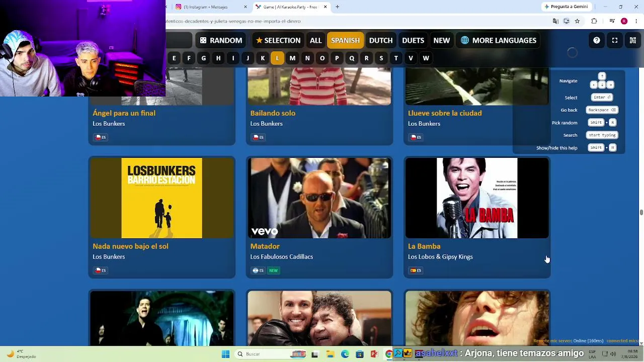The height and width of the screenshot is (362, 644).
Task: Close the Instagram Mensajes tab
Action: click(x=246, y=7)
